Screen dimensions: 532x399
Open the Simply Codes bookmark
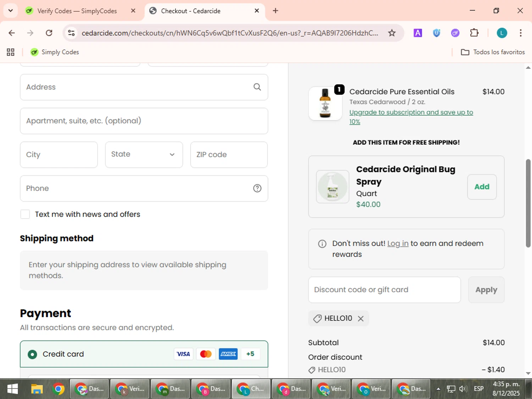55,52
